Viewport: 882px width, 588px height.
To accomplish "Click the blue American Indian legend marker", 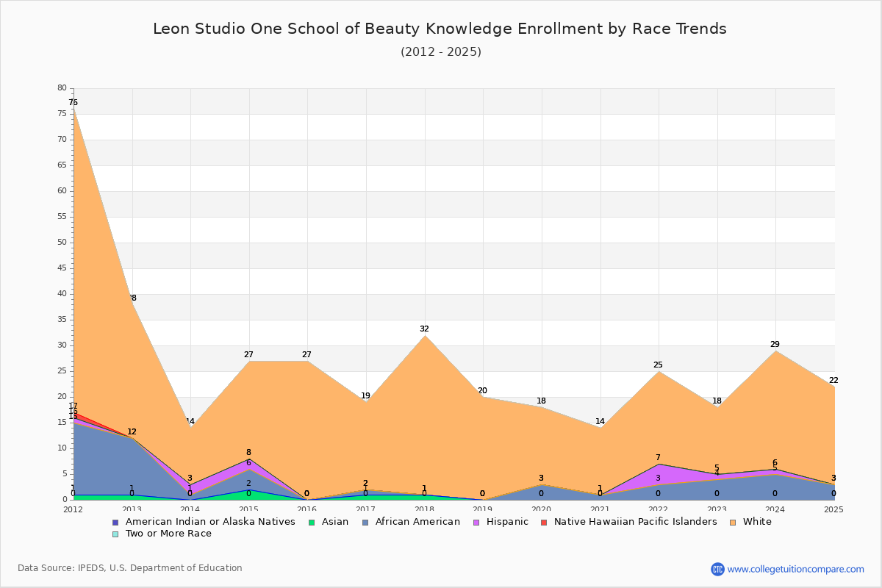I will point(115,522).
